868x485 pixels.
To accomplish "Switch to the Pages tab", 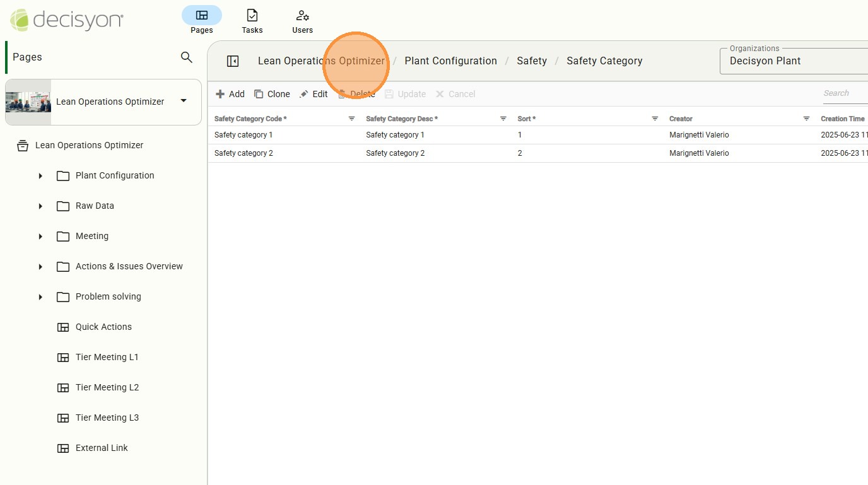I will coord(202,20).
